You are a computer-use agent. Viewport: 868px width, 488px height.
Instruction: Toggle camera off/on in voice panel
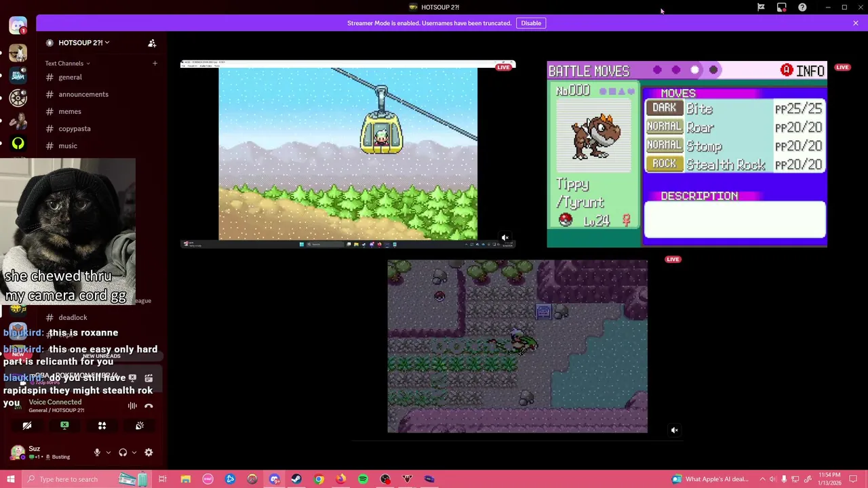click(27, 426)
